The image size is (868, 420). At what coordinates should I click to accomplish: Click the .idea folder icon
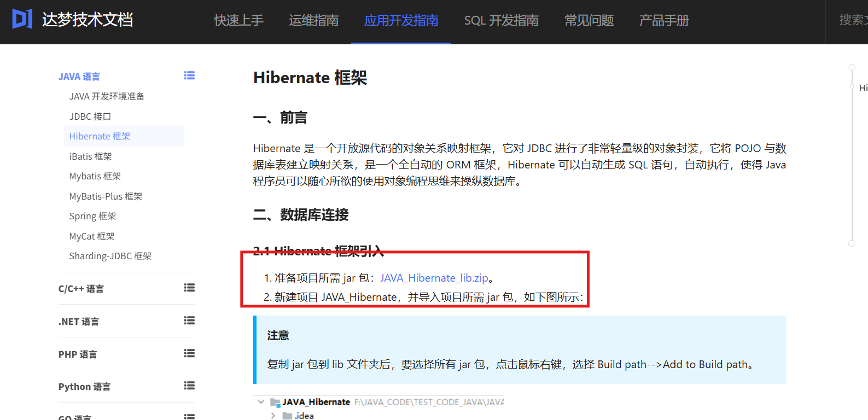click(287, 416)
